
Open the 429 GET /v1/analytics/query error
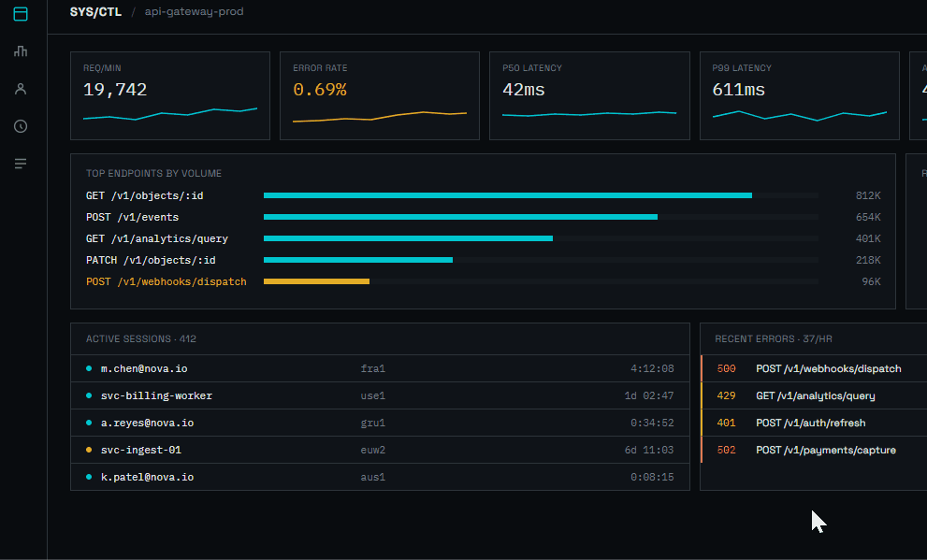[814, 395]
